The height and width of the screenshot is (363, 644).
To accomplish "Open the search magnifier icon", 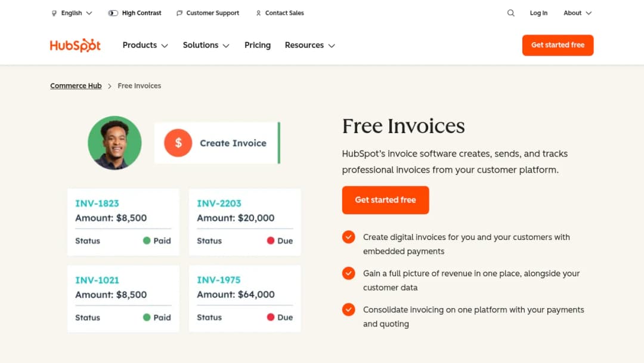I will pos(510,13).
